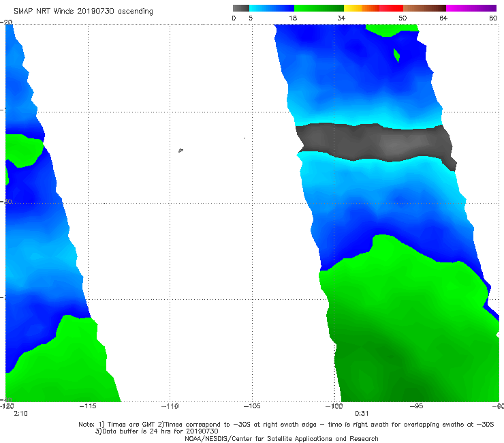504x443 pixels.
Task: Click the blue segment of the color bar
Action: coord(272,8)
